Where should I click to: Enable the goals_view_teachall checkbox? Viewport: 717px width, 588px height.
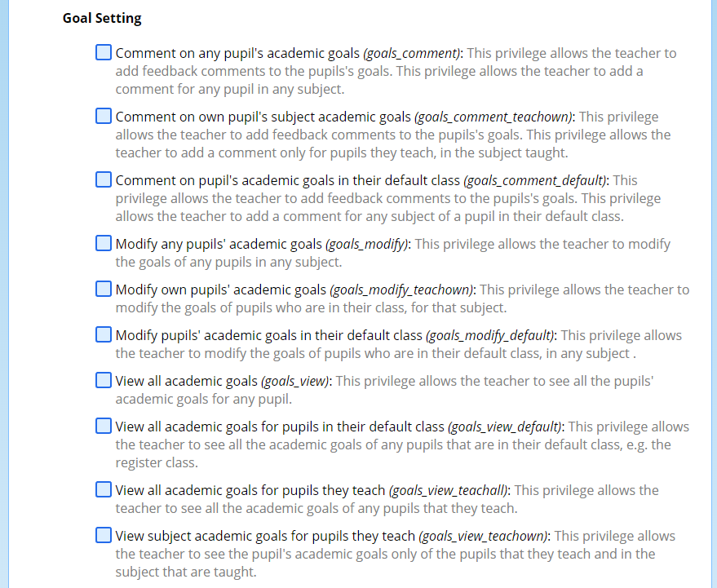pyautogui.click(x=104, y=489)
